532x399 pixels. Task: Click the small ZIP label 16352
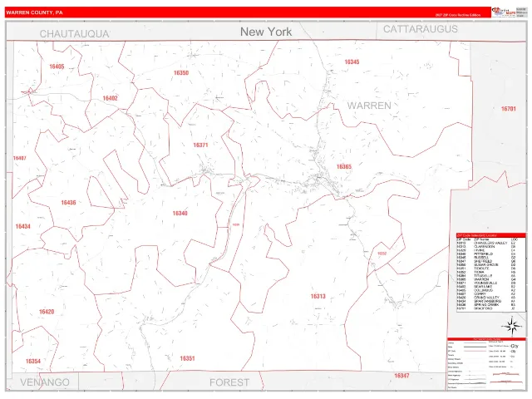pos(382,254)
